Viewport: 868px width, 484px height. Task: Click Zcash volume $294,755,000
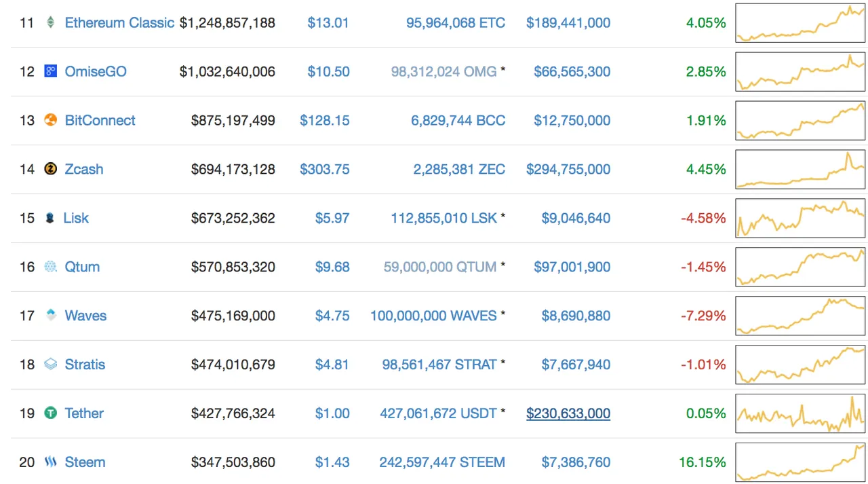click(x=568, y=169)
